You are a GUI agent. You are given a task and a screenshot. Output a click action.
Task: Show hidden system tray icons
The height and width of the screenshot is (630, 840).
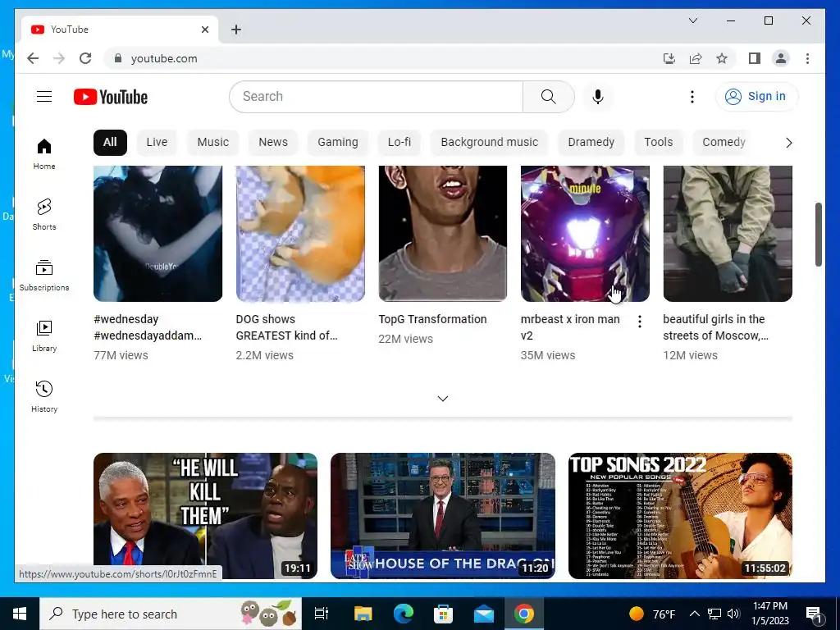[x=694, y=614]
